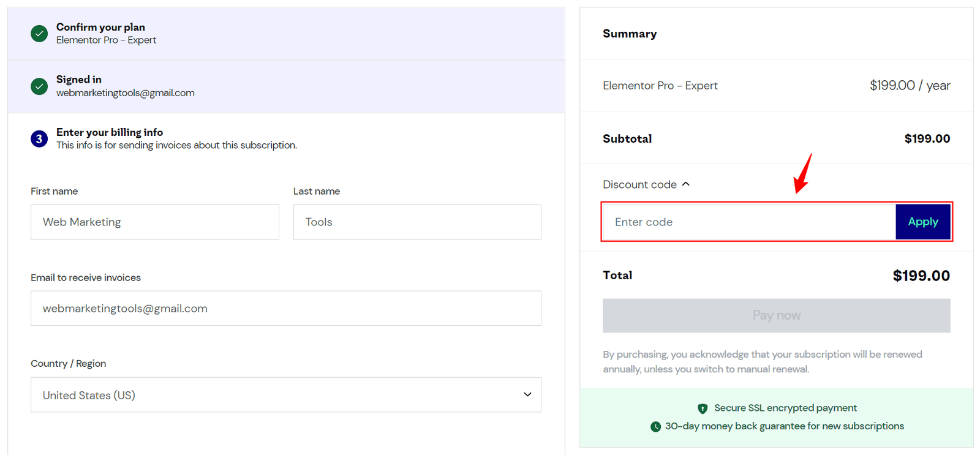Click the 30-day money back guarantee text
The height and width of the screenshot is (455, 980).
pos(785,426)
